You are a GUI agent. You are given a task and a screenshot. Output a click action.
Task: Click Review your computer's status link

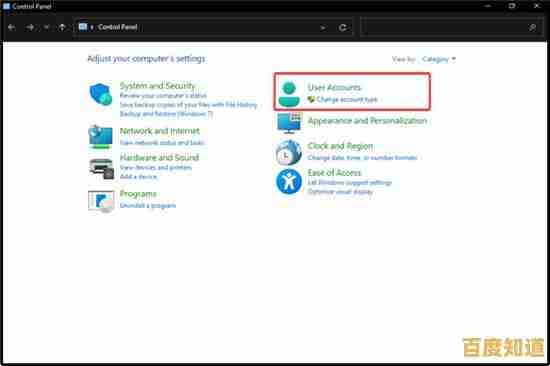[163, 95]
